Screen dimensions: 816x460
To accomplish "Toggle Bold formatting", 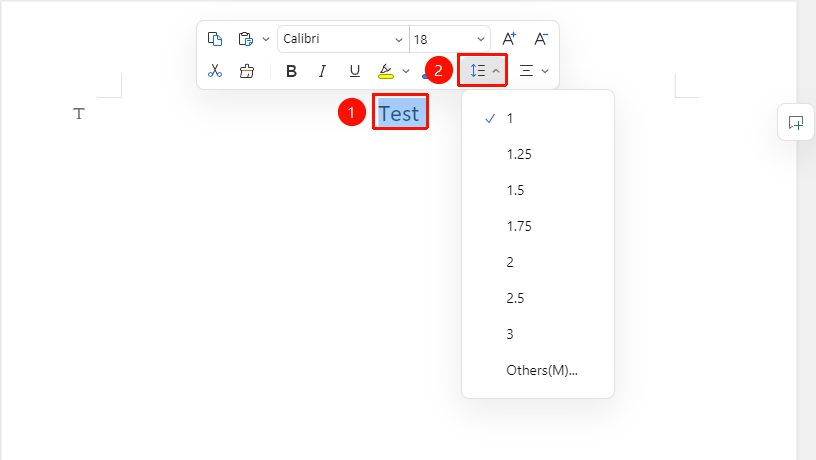I will tap(291, 71).
